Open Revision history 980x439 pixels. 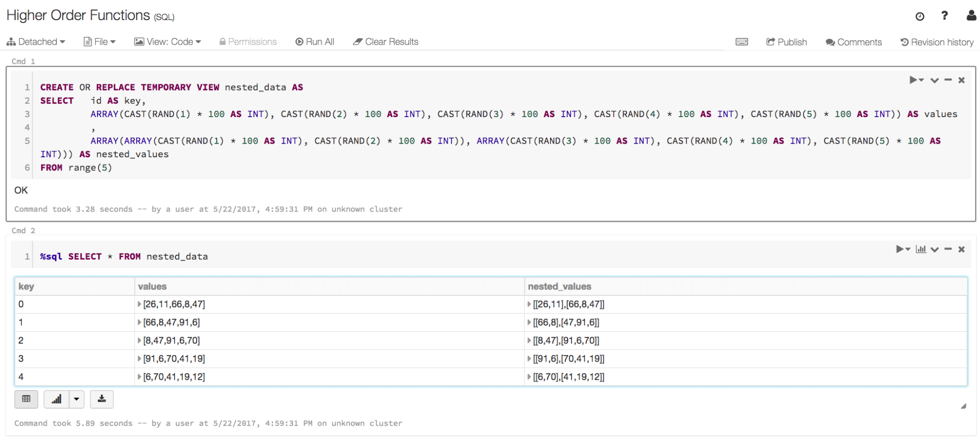pyautogui.click(x=937, y=42)
